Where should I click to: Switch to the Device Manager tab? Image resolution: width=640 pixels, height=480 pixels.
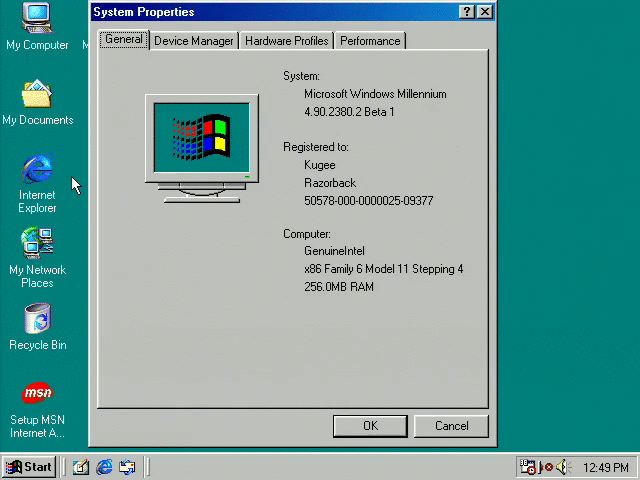(193, 41)
